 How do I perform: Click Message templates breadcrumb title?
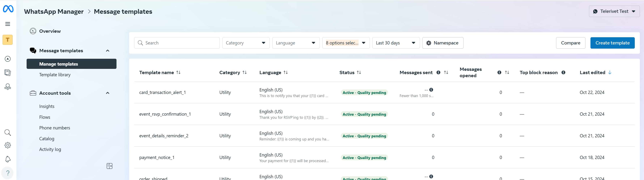(x=123, y=12)
